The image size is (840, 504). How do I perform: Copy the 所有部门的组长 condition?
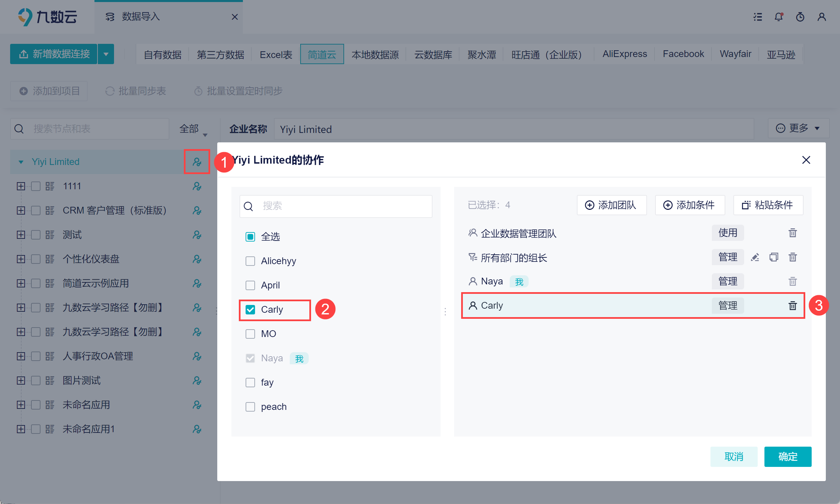coord(774,257)
